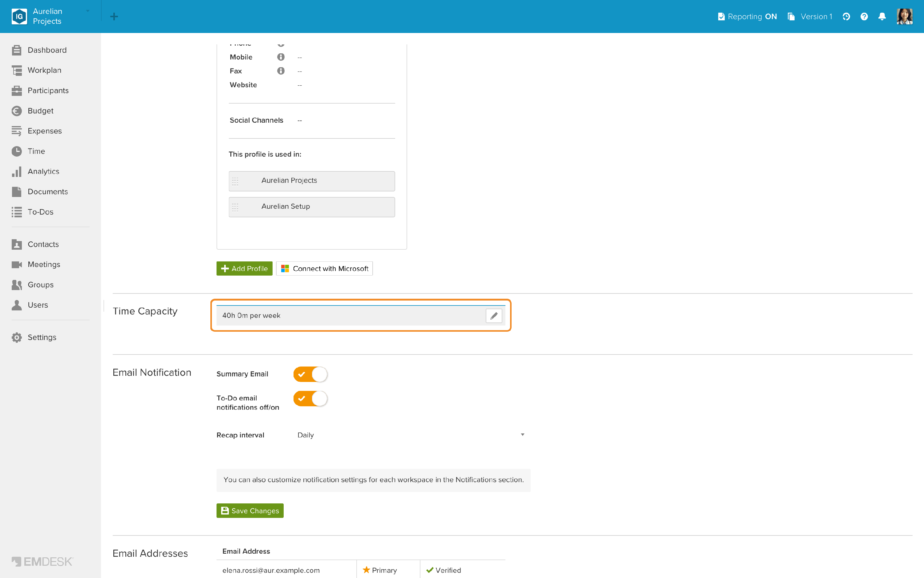Open Documents section
Screen dimensions: 924x578
click(x=40, y=192)
